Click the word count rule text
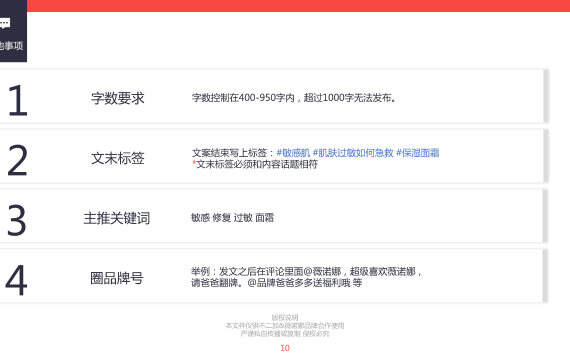 click(294, 98)
